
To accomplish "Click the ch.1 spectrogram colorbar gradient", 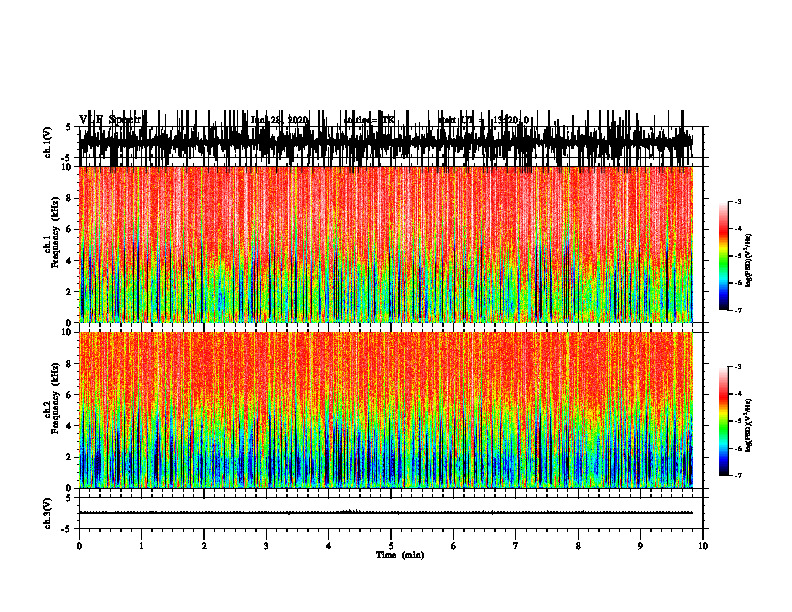I will (x=724, y=256).
